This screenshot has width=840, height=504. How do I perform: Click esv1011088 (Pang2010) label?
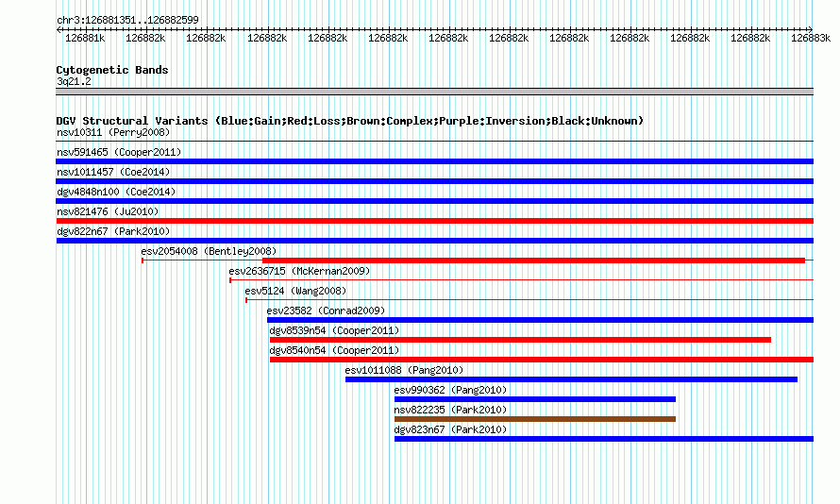[x=404, y=370]
